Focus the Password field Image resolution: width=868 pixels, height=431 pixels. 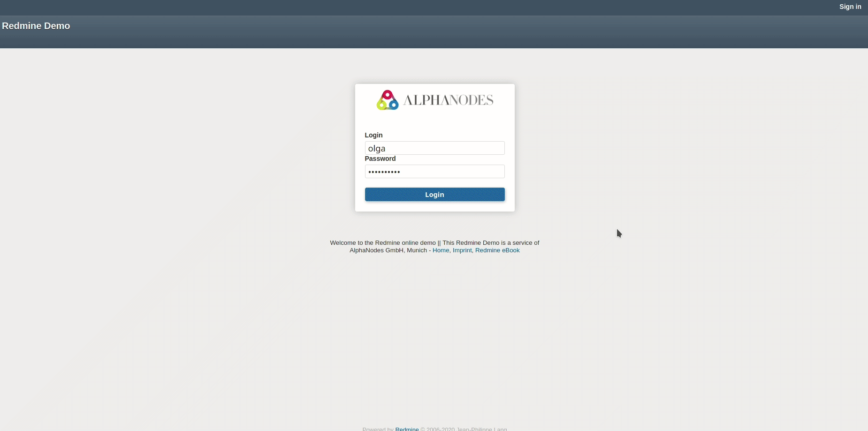click(434, 171)
